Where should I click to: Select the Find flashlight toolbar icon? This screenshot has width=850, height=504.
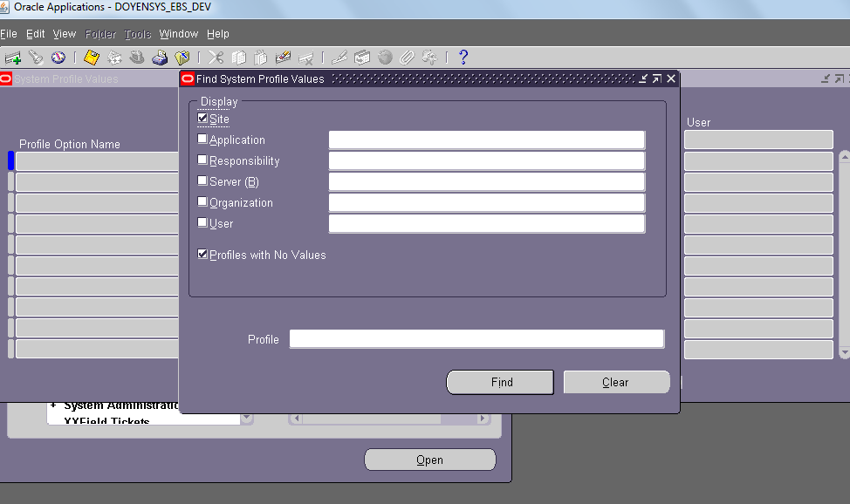point(35,57)
